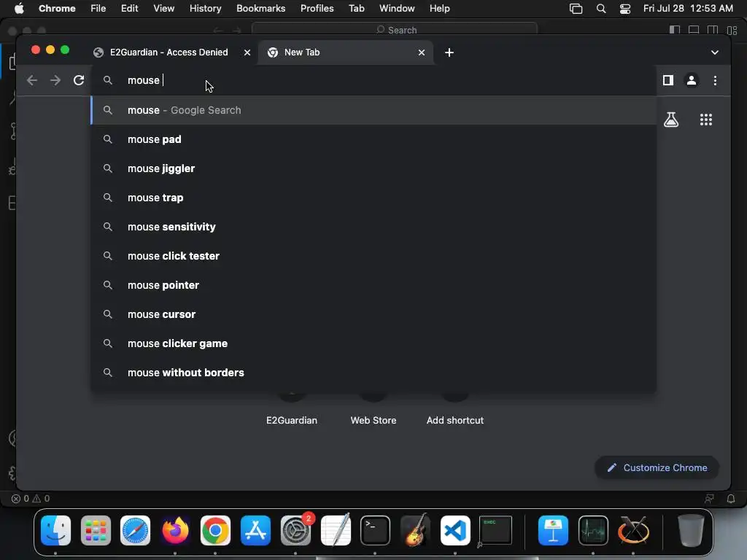Open Spotlight search in menu bar
This screenshot has height=560, width=747.
coord(601,9)
